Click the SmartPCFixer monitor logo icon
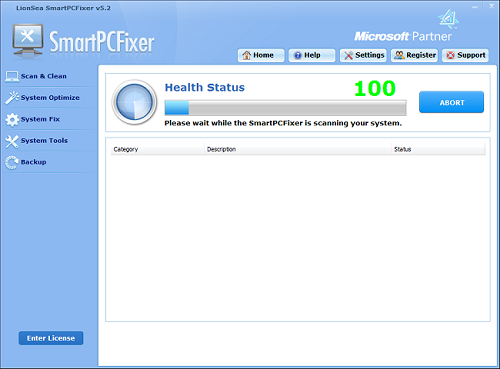This screenshot has width=500, height=369. click(x=28, y=40)
